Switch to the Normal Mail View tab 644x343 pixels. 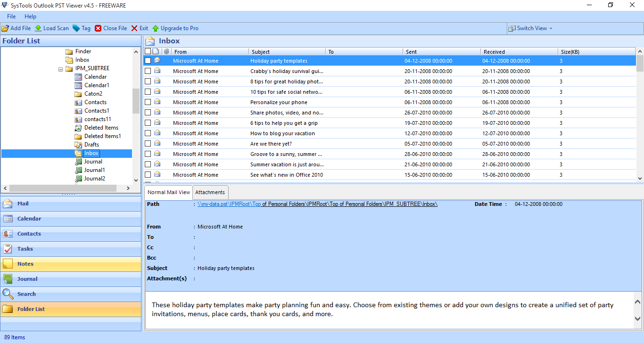[169, 192]
